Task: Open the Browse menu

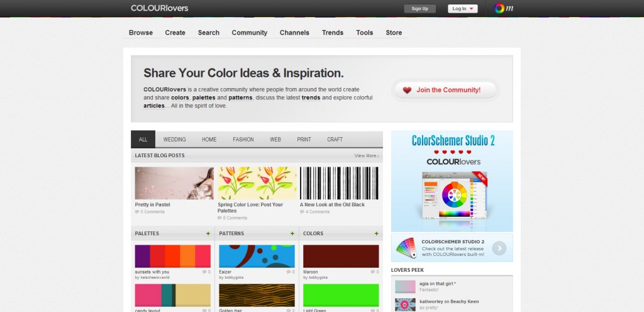Action: (141, 33)
